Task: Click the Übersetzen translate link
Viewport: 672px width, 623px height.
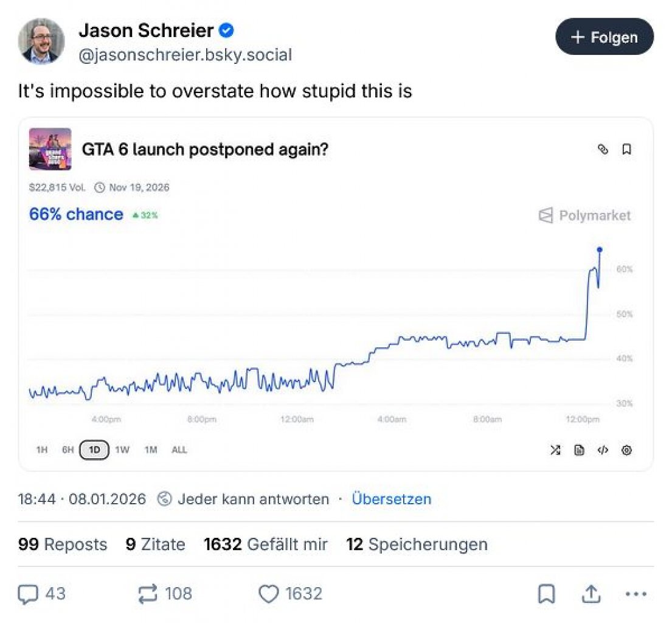Action: [391, 499]
